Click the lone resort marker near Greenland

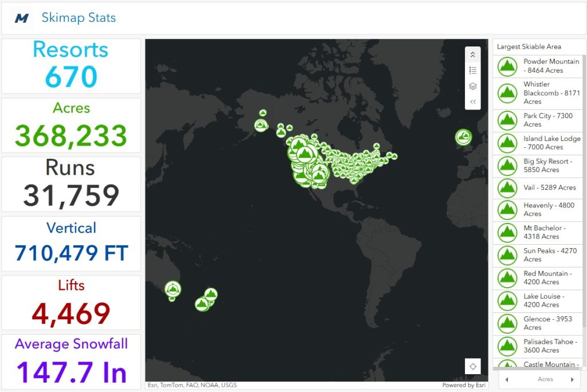(x=463, y=136)
